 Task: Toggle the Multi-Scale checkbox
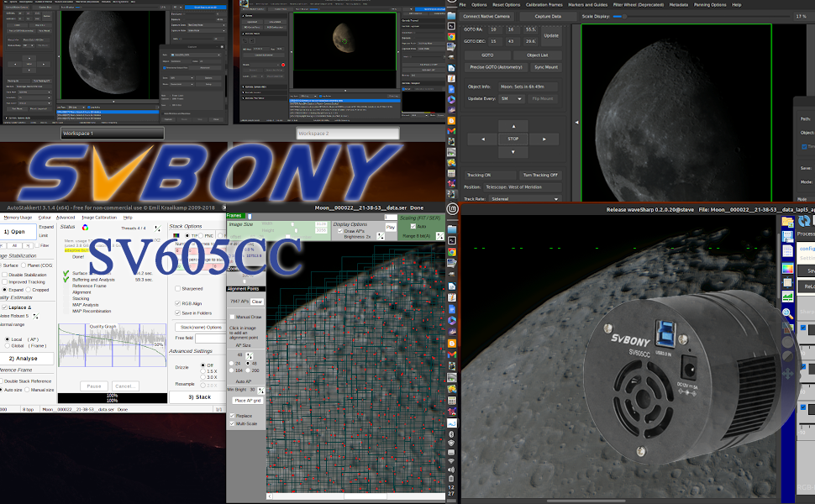pos(233,423)
